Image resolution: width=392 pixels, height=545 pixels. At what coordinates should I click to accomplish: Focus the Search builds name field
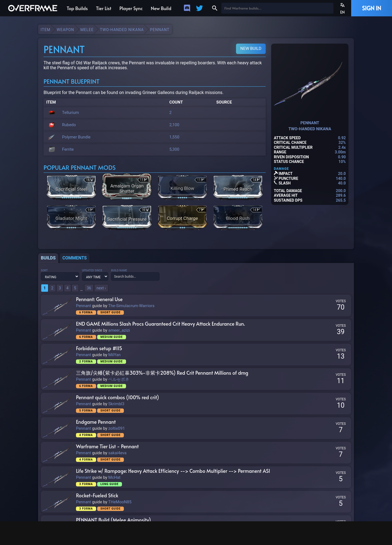tap(135, 277)
